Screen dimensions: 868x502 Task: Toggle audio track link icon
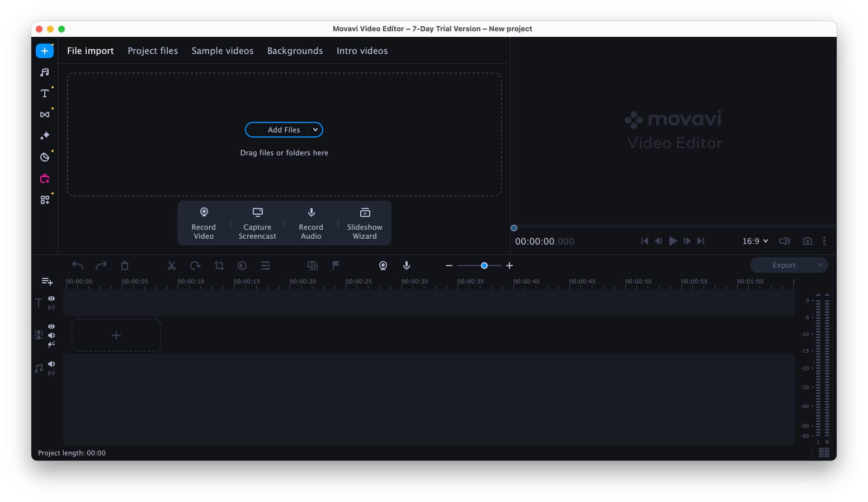pos(51,373)
